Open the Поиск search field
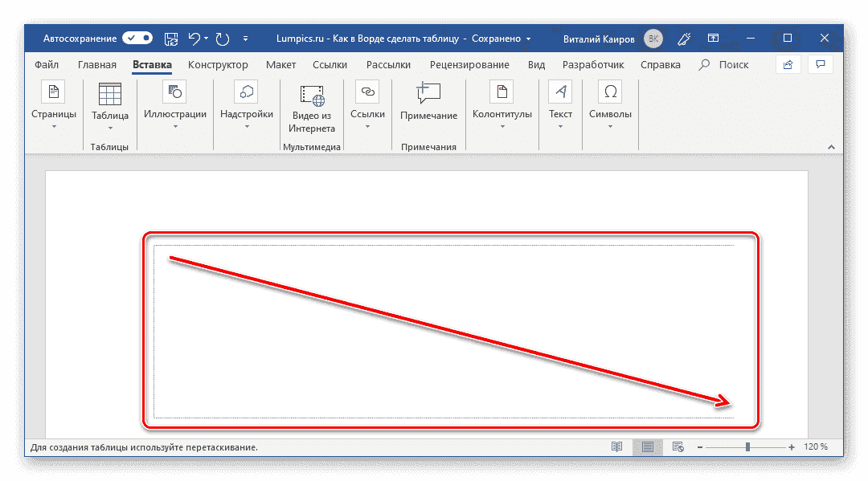 click(724, 64)
